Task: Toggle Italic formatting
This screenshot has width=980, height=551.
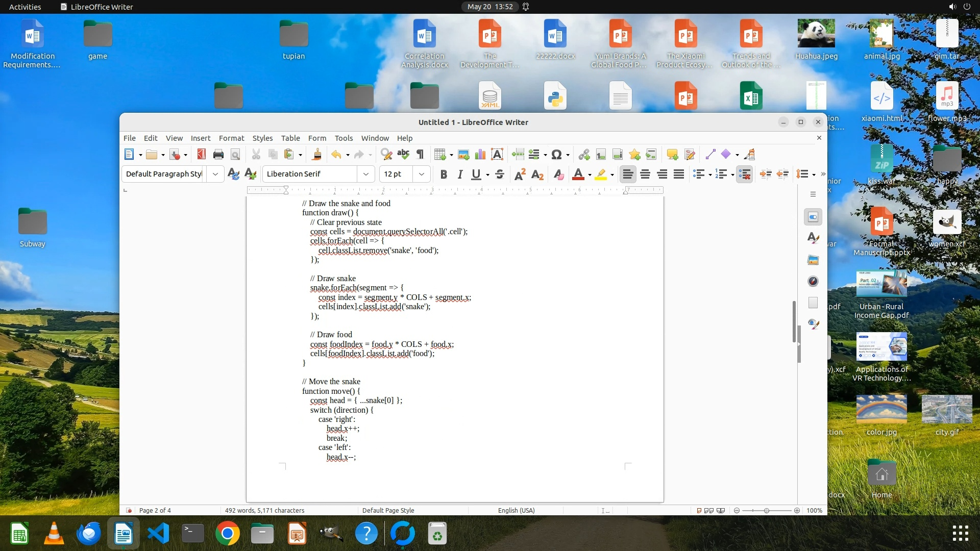Action: pyautogui.click(x=460, y=174)
